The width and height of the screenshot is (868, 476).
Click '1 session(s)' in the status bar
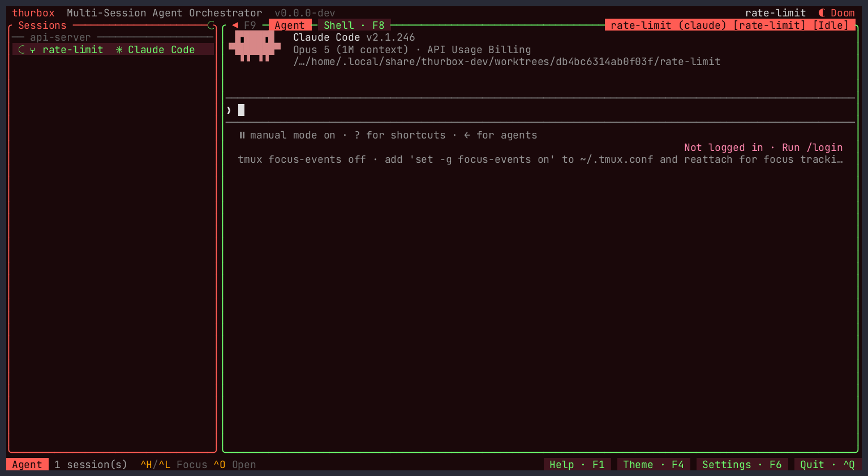(91, 465)
